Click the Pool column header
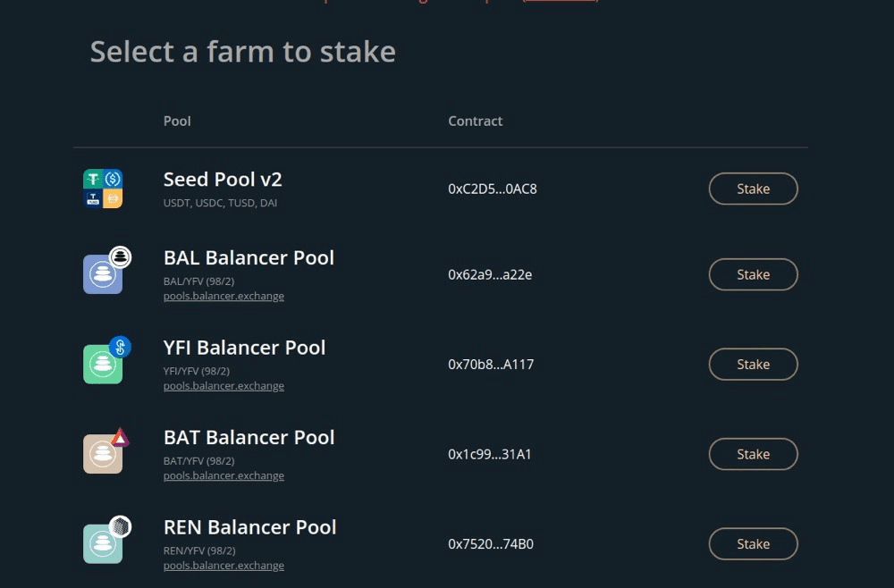 click(x=177, y=121)
